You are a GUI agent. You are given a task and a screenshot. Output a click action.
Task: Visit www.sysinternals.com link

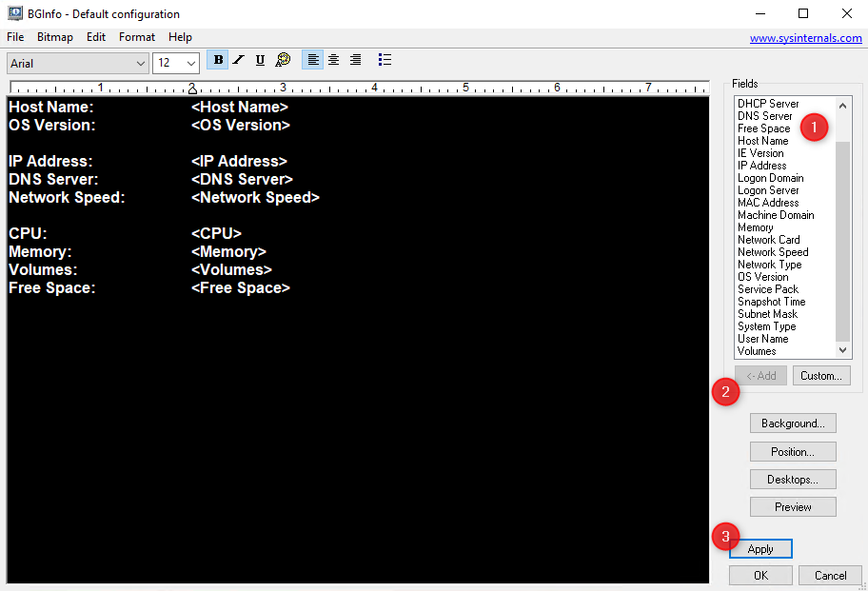(x=805, y=38)
